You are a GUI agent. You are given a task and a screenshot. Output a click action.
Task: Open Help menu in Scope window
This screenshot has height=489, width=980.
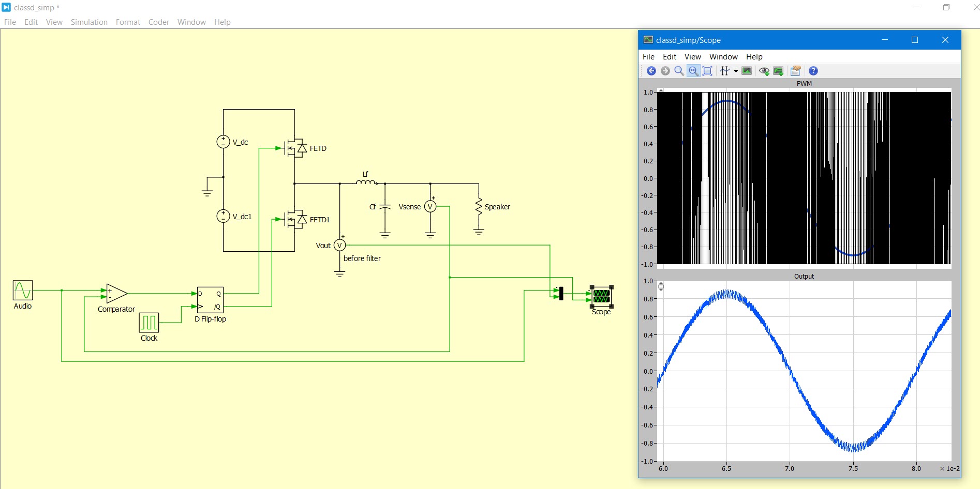[x=754, y=56]
